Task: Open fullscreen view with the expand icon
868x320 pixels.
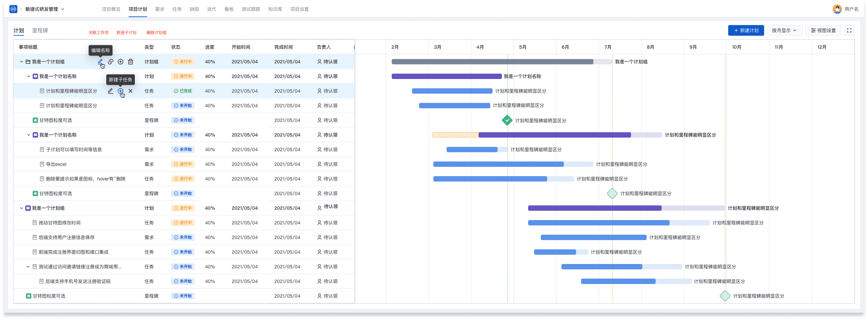Action: point(849,30)
